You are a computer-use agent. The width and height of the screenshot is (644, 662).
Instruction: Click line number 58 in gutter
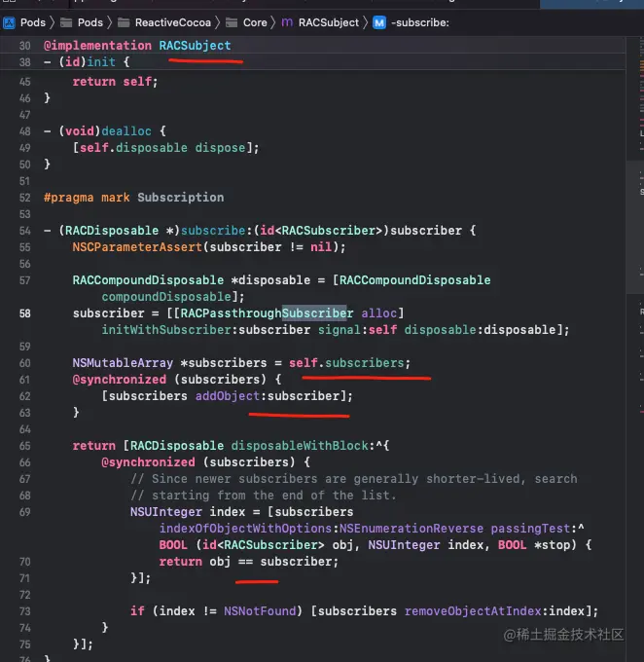point(25,313)
